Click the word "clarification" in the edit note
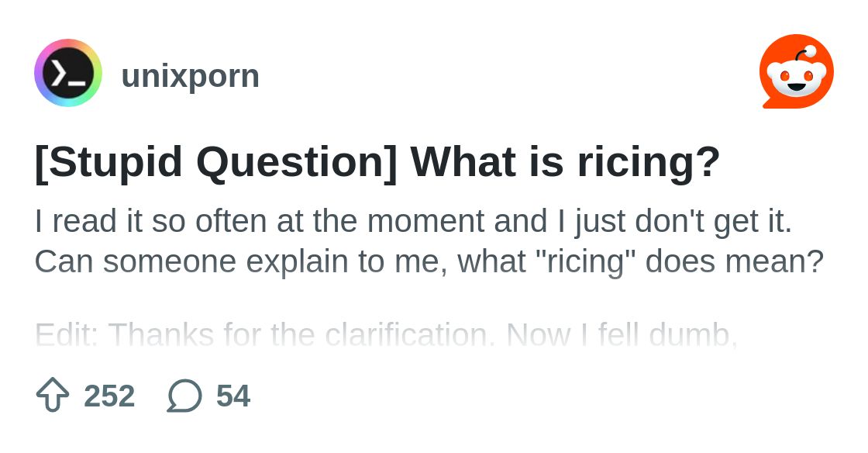 pyautogui.click(x=410, y=334)
